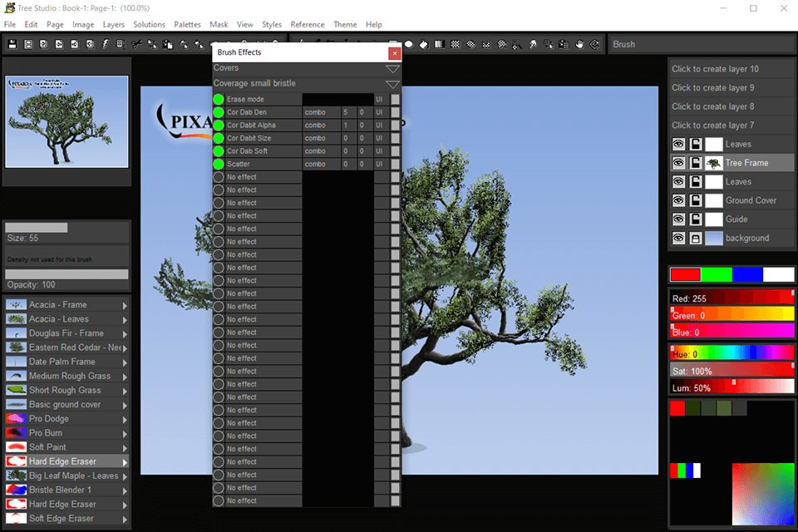Screen dimensions: 798x532
Task: Close the Brush Effects panel
Action: click(x=394, y=53)
